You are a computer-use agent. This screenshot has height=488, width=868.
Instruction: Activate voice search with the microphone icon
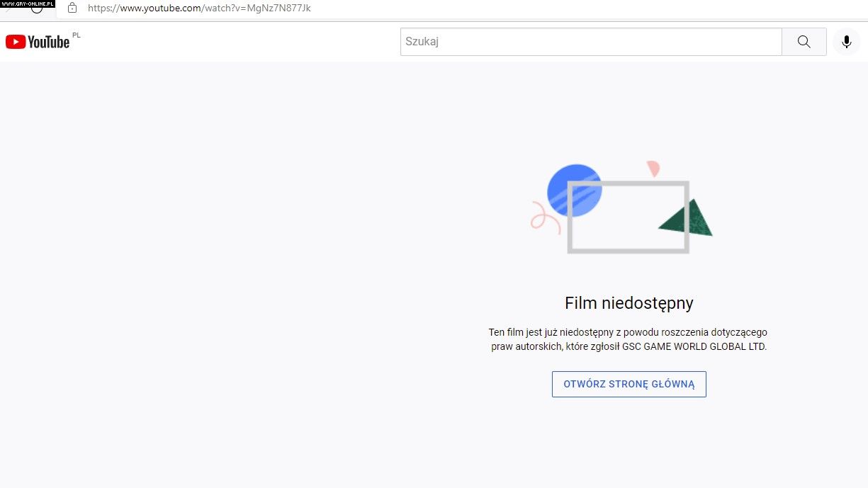(846, 42)
